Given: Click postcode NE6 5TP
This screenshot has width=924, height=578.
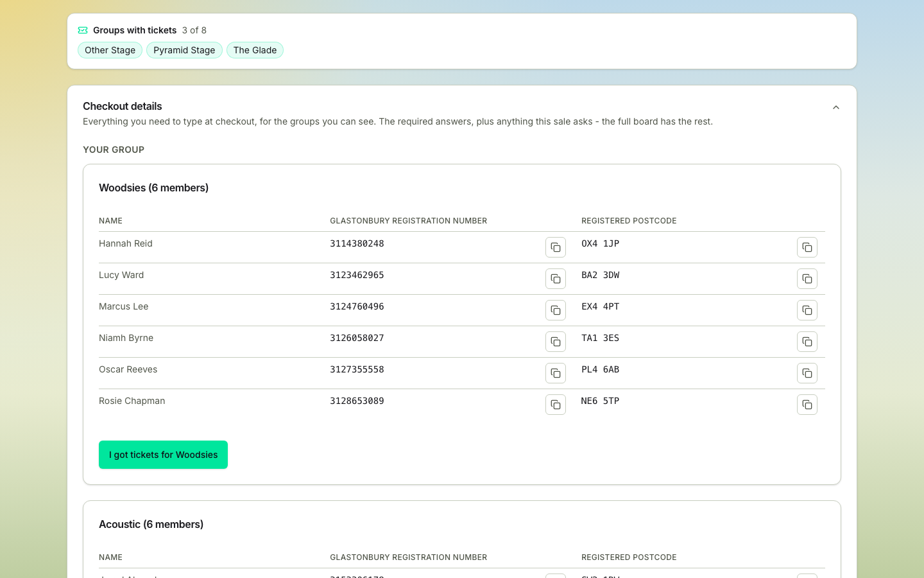Looking at the screenshot, I should coord(601,401).
